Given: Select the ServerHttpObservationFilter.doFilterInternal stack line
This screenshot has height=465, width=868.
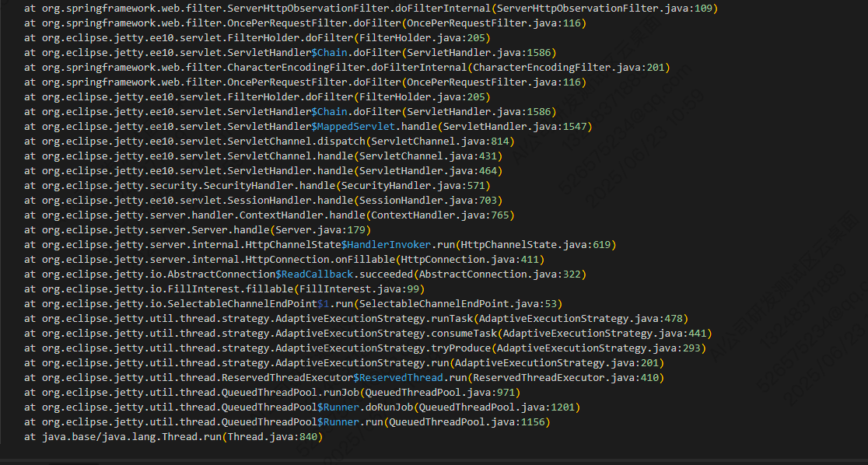Looking at the screenshot, I should 371,9.
